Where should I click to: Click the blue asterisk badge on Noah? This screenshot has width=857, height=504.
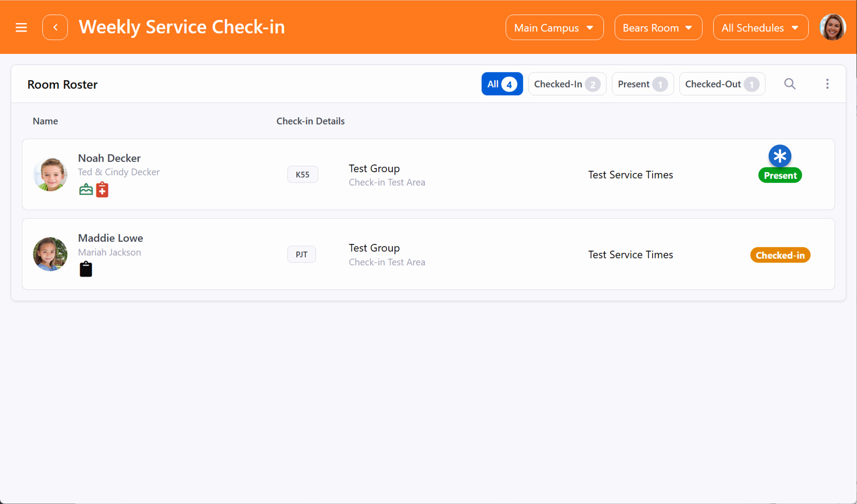[779, 156]
